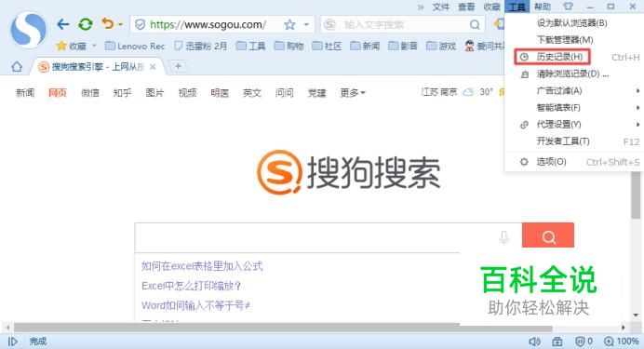Click the 问问 search category link
Screen dimensions: 644x349
click(x=284, y=93)
